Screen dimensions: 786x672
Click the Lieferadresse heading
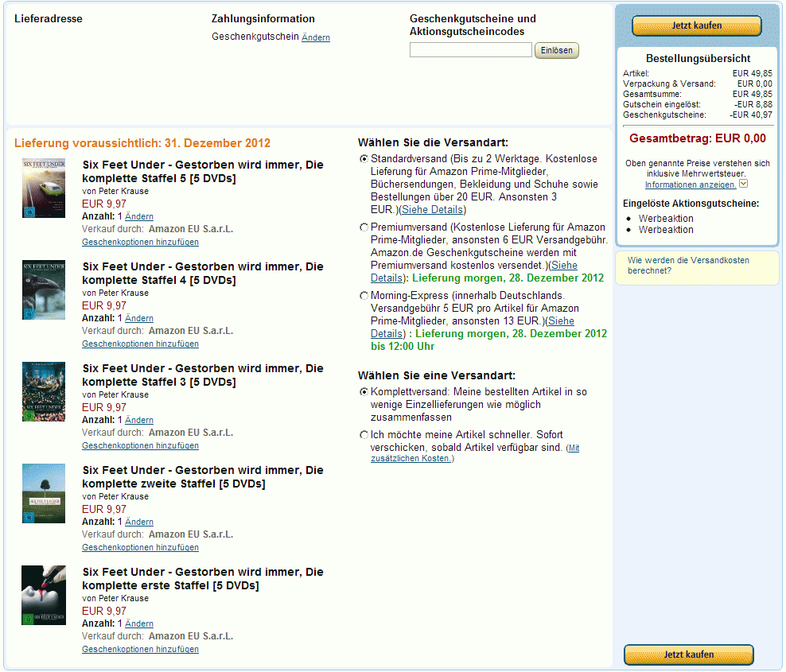(x=48, y=18)
